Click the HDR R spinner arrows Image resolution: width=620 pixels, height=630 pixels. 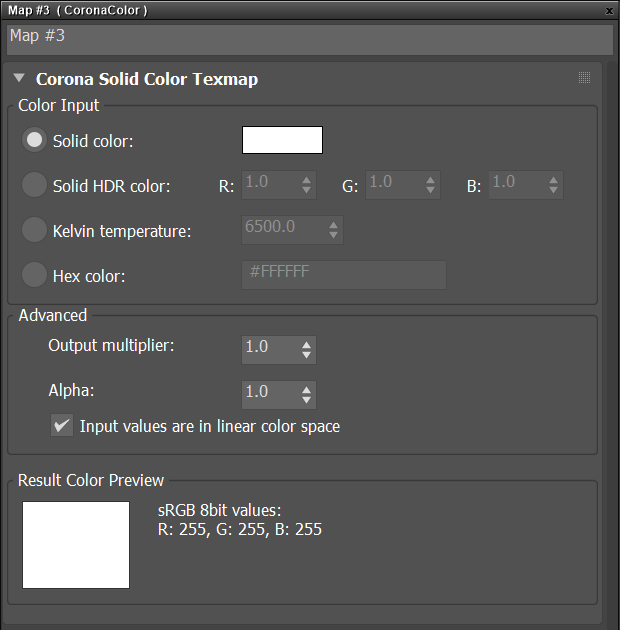(x=307, y=185)
